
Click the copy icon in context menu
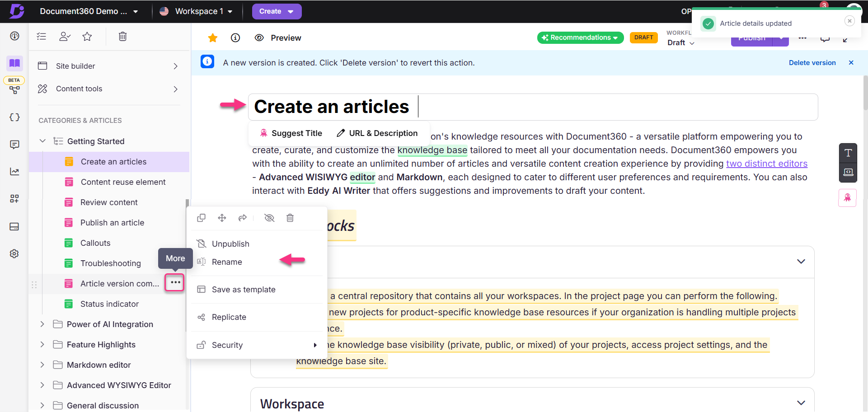tap(202, 218)
